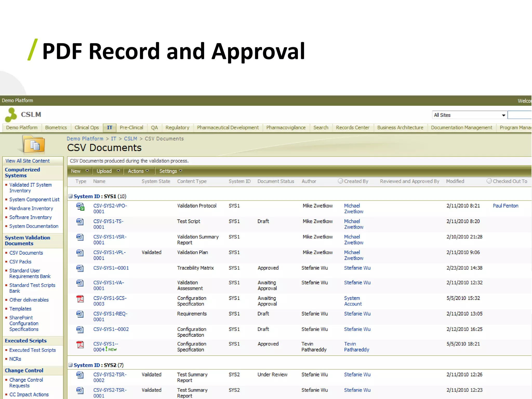Select the IT navigation tab
532x399 pixels.
pyautogui.click(x=110, y=128)
